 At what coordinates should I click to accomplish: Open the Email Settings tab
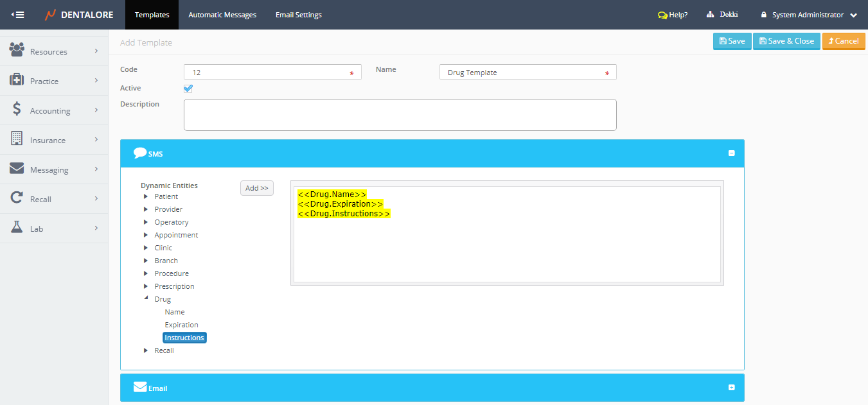click(x=299, y=15)
